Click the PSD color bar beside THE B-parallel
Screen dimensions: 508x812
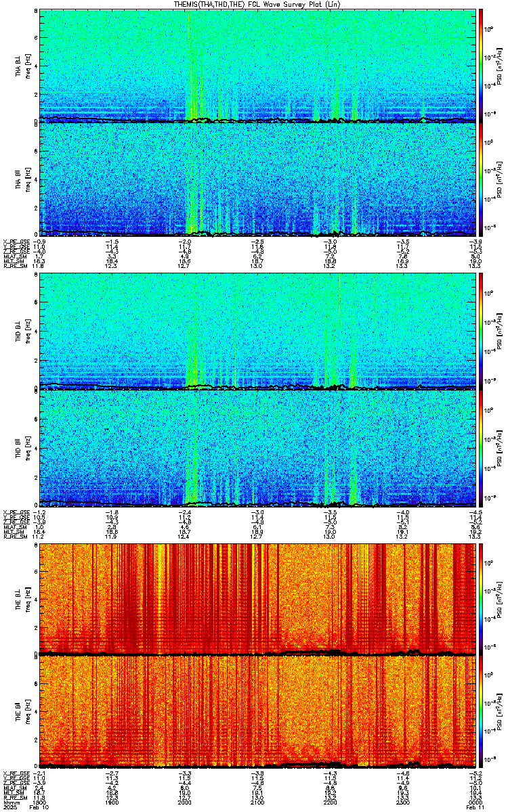pos(481,710)
